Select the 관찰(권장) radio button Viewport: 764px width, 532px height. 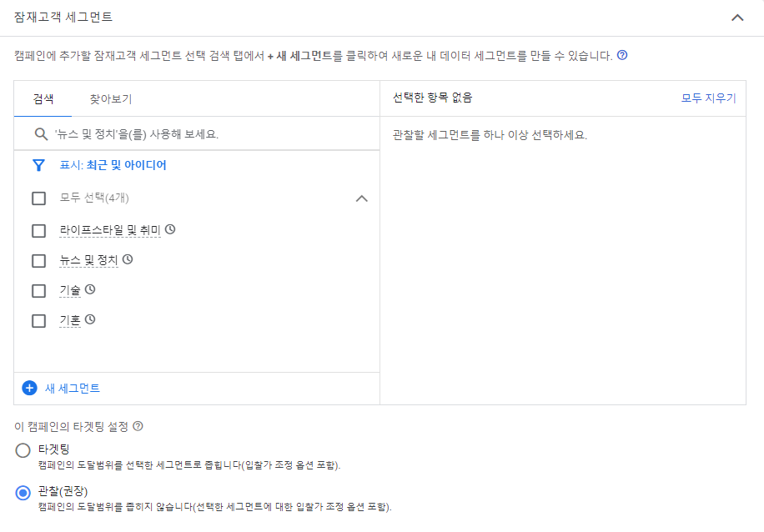[23, 493]
